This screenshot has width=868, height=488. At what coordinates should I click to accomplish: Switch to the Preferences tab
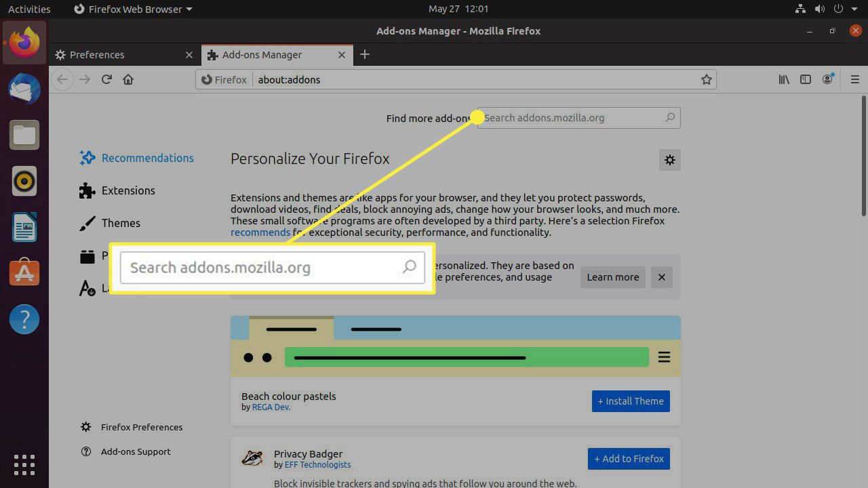click(x=125, y=55)
